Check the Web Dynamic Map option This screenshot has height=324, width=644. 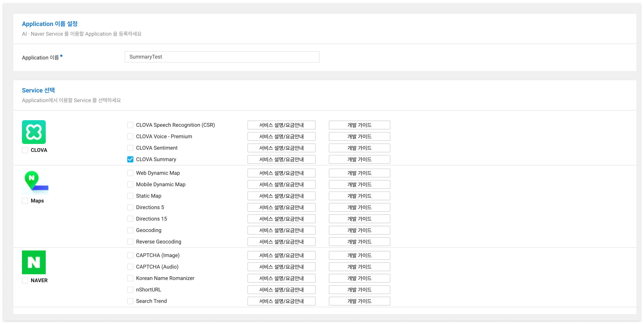tap(130, 173)
